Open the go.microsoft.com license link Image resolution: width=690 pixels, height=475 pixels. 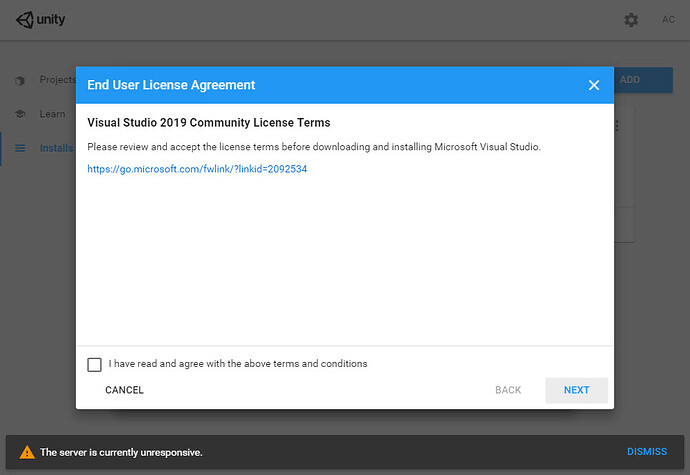point(197,169)
